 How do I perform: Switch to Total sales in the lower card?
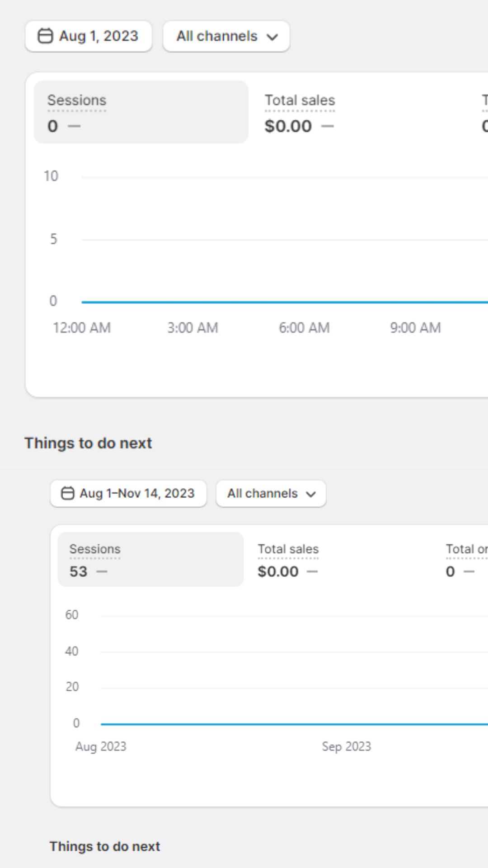[x=288, y=559]
